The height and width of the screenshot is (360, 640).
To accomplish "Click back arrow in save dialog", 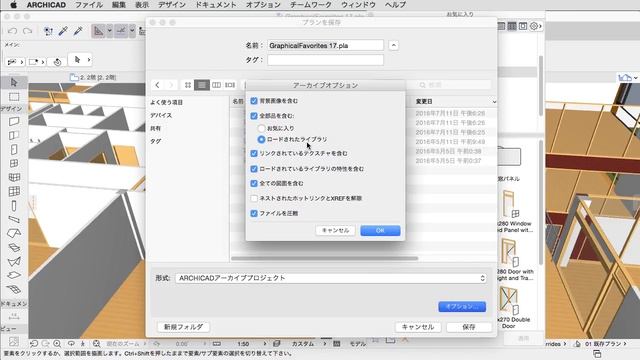I will [158, 85].
